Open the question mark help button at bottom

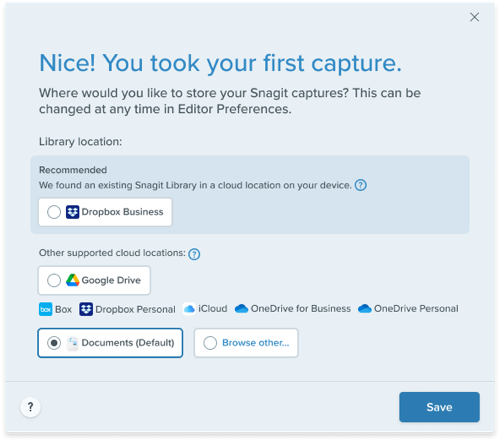30,407
